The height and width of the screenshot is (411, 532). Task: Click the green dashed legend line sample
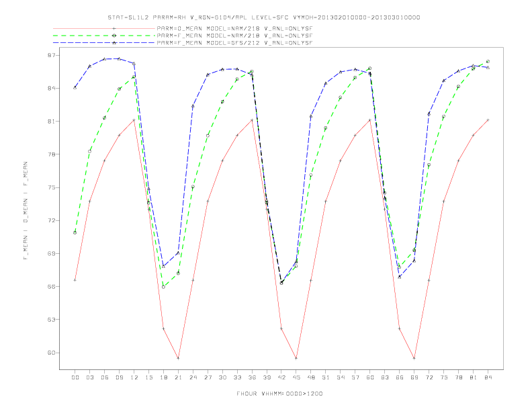pyautogui.click(x=104, y=36)
